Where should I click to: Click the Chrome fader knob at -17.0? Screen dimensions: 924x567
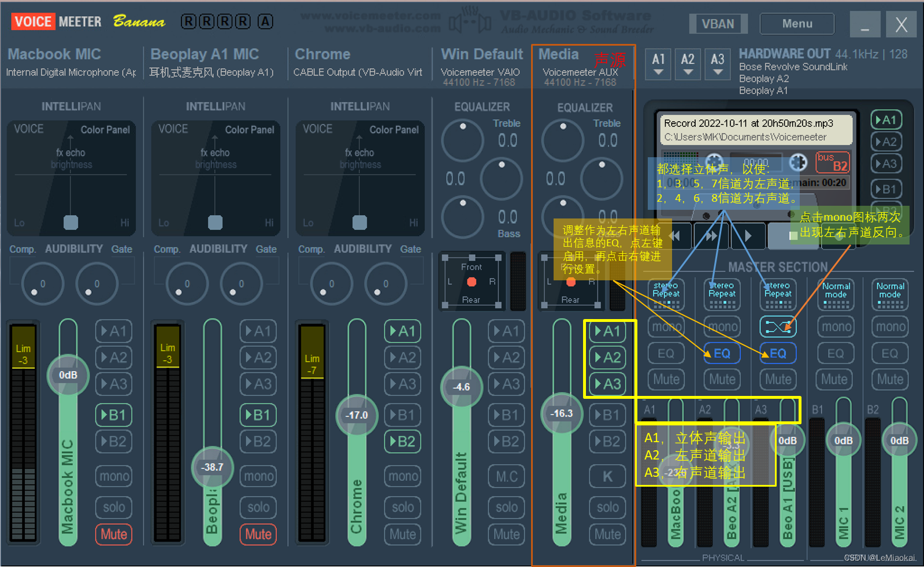tap(357, 415)
